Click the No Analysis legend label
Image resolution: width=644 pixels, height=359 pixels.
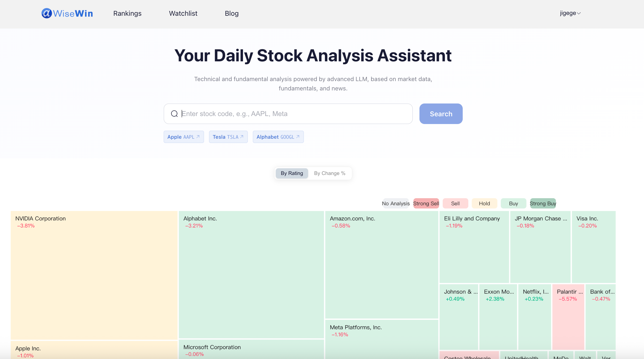coord(396,204)
